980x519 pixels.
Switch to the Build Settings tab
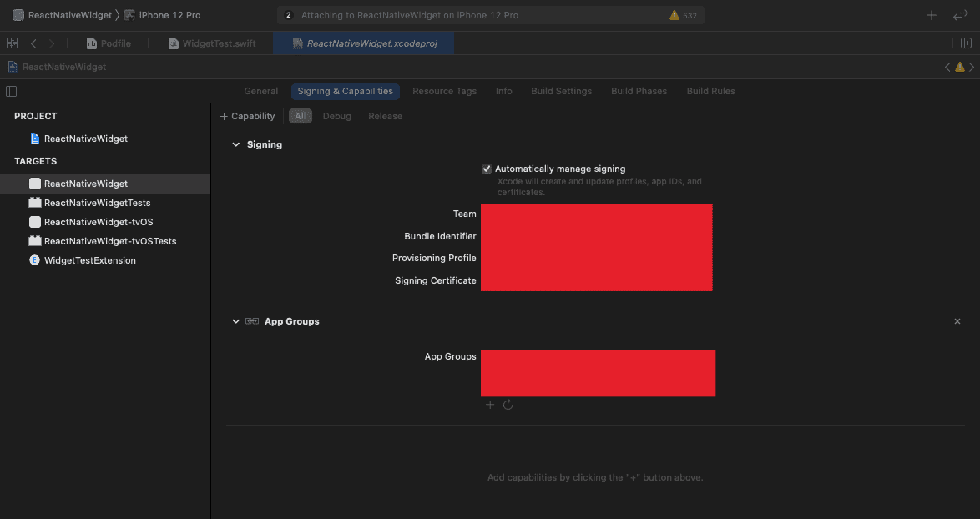click(561, 91)
